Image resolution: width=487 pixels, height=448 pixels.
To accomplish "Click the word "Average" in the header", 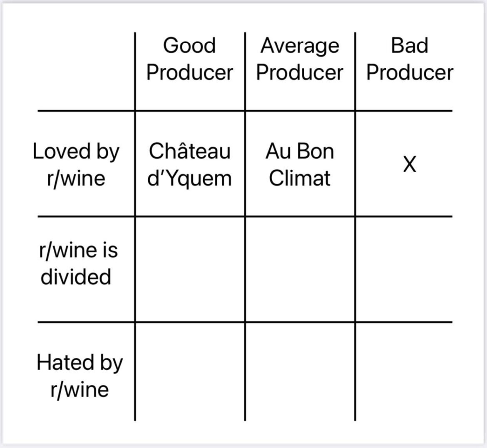I will pos(300,46).
